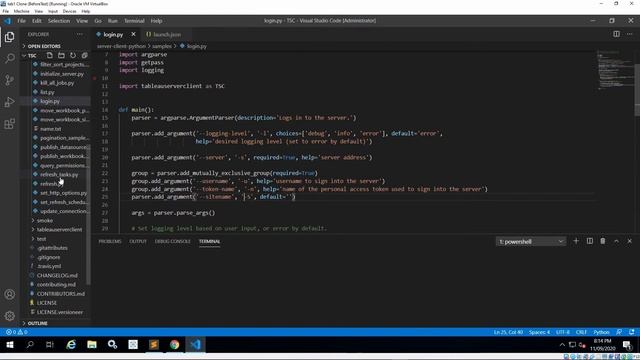The width and height of the screenshot is (640, 360).
Task: Switch to the Problems panel tab
Action: click(x=110, y=241)
